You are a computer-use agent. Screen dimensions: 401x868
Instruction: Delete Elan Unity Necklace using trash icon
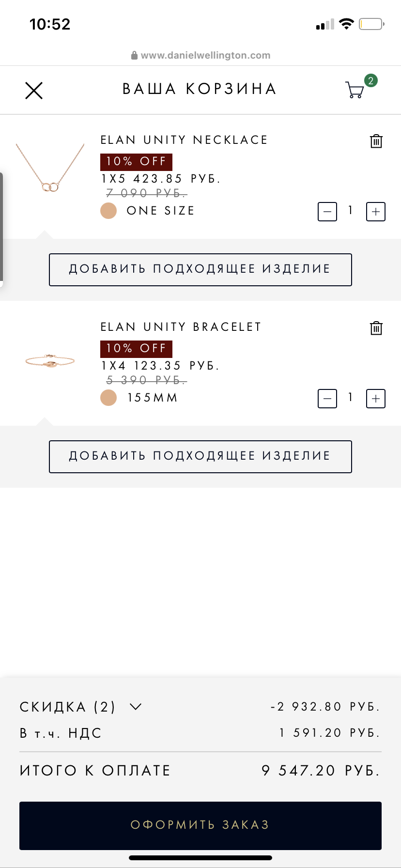click(376, 141)
